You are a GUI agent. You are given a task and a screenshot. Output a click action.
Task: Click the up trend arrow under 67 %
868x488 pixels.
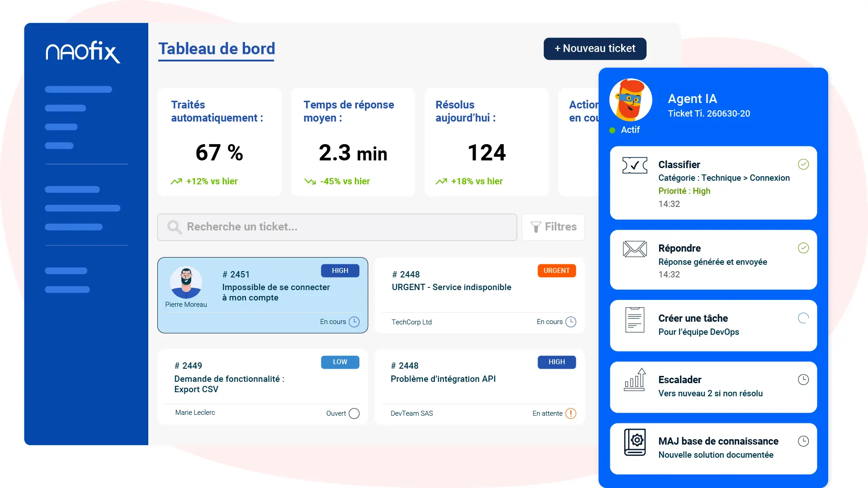pos(176,182)
